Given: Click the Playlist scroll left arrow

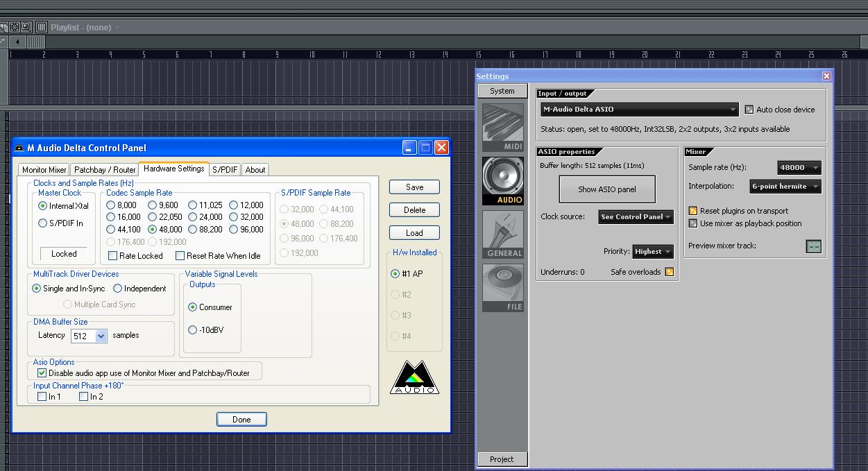Looking at the screenshot, I should (x=17, y=42).
